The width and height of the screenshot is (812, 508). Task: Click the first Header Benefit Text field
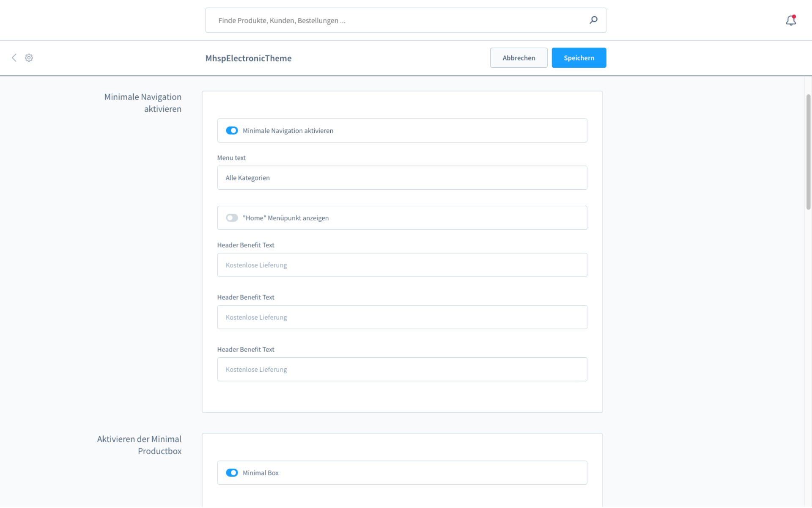coord(402,265)
